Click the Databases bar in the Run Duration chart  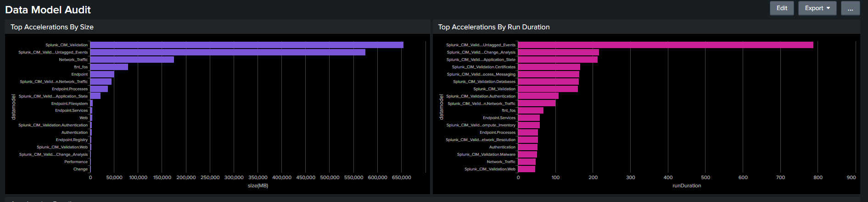coord(549,82)
